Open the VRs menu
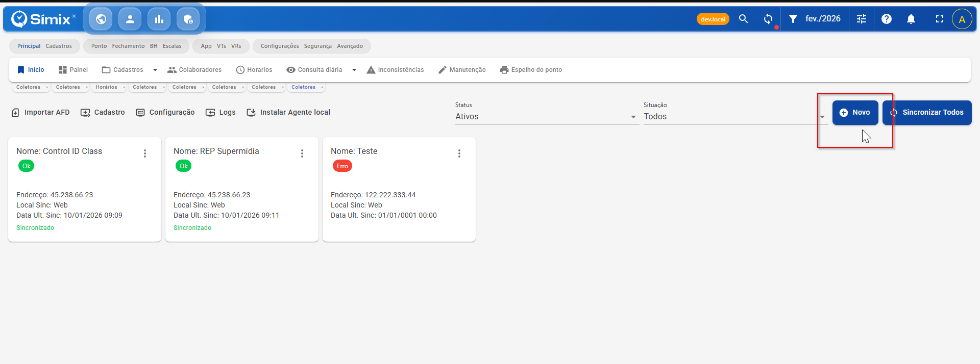The image size is (980, 364). click(x=236, y=46)
